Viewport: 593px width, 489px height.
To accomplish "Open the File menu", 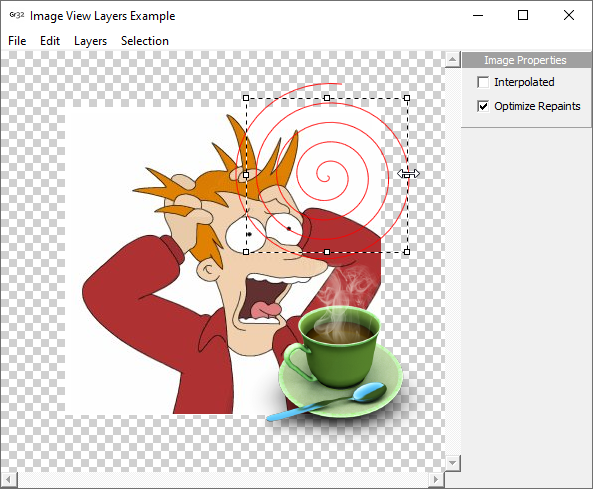I will coord(17,41).
